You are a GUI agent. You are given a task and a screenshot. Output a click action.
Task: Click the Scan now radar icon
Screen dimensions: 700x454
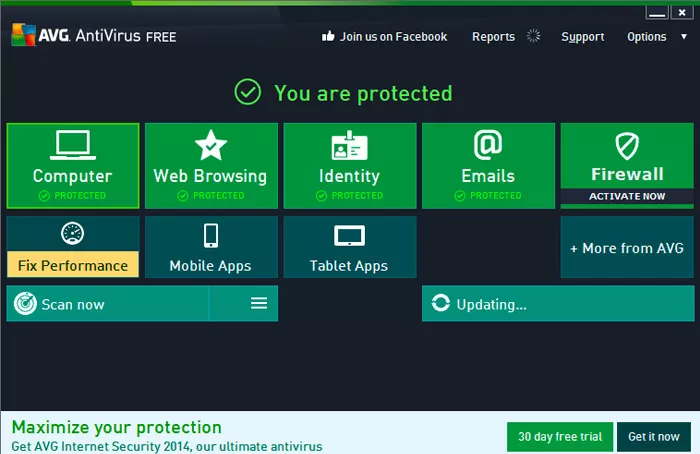[25, 304]
